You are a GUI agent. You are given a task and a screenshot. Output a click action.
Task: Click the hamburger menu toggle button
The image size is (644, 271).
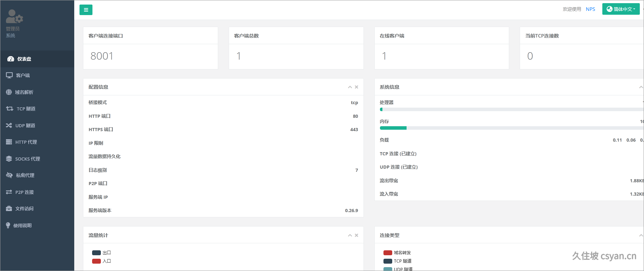pos(86,10)
